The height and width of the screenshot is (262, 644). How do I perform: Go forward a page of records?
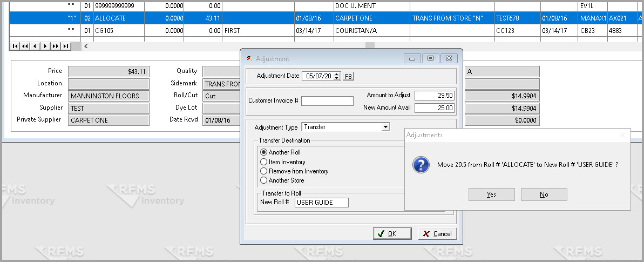coord(56,46)
